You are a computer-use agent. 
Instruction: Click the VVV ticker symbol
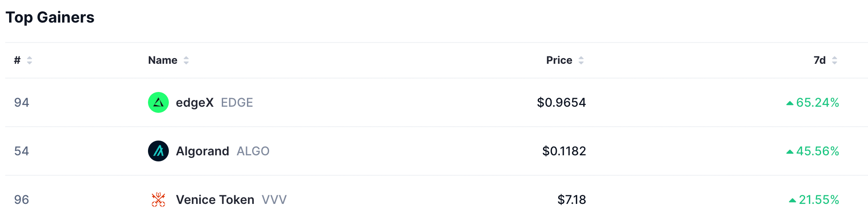pyautogui.click(x=274, y=200)
